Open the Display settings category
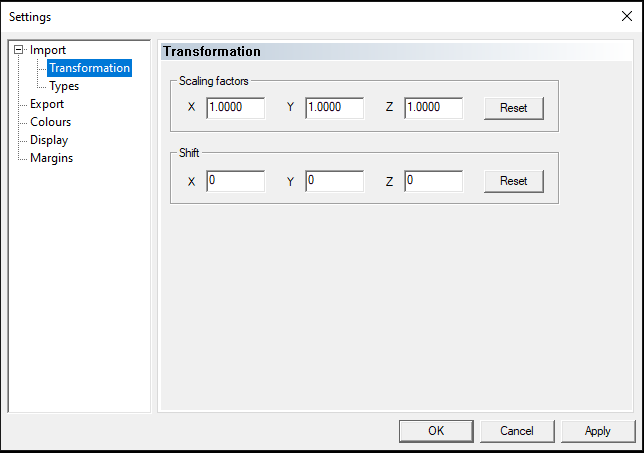This screenshot has height=453, width=644. (49, 140)
